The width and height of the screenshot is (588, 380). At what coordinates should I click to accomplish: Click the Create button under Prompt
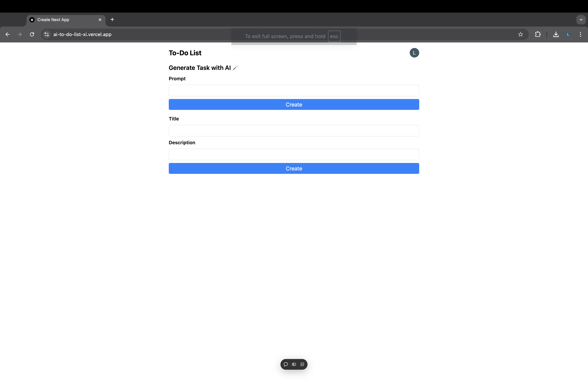[294, 104]
